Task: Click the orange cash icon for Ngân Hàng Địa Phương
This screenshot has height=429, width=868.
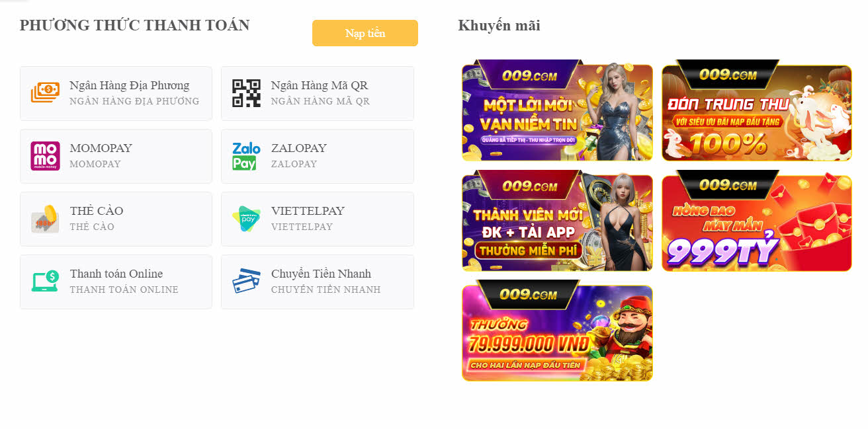Action: [x=45, y=93]
